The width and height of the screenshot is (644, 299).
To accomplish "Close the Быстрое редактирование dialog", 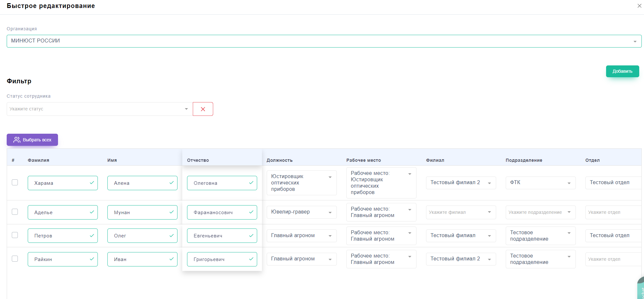I will click(x=639, y=6).
